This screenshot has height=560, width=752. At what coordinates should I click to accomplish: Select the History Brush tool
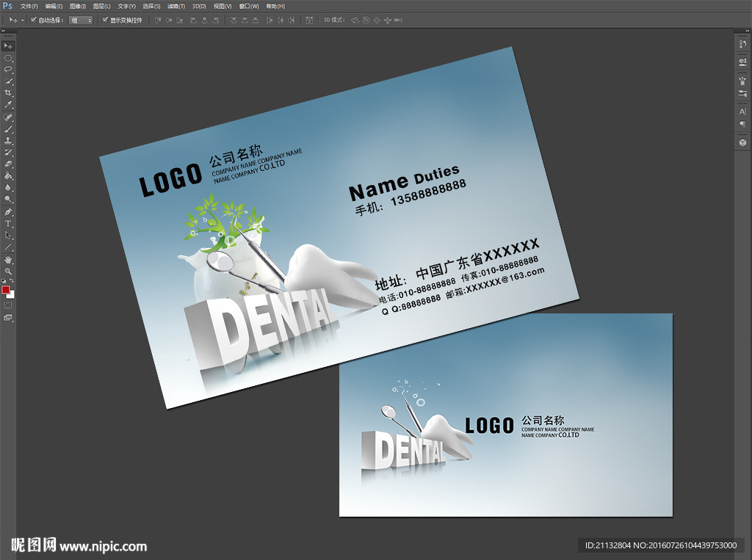click(x=8, y=153)
